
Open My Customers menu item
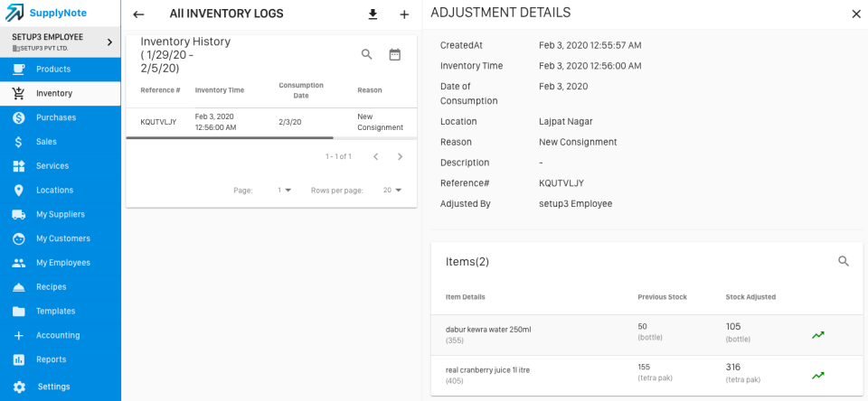click(x=61, y=238)
